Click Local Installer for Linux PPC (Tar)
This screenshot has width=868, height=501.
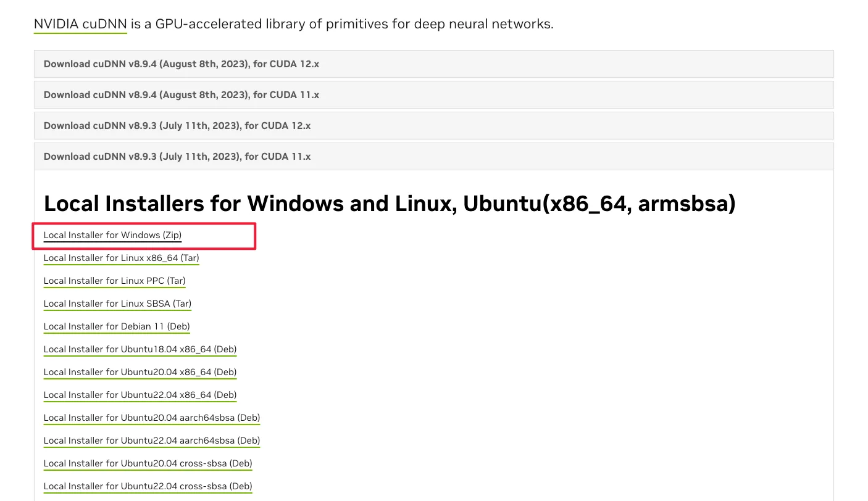coord(114,281)
